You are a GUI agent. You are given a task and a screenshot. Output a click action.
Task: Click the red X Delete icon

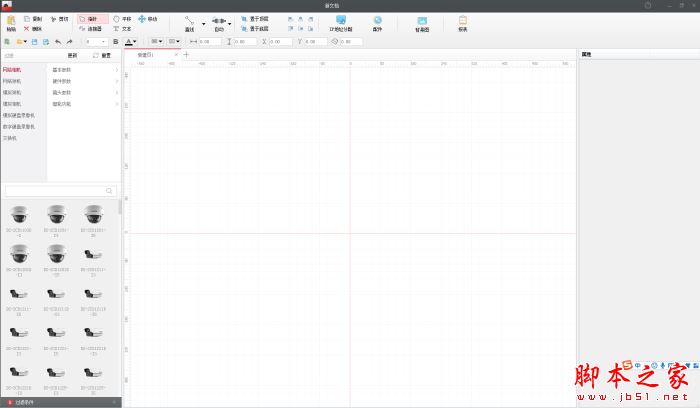(26, 29)
